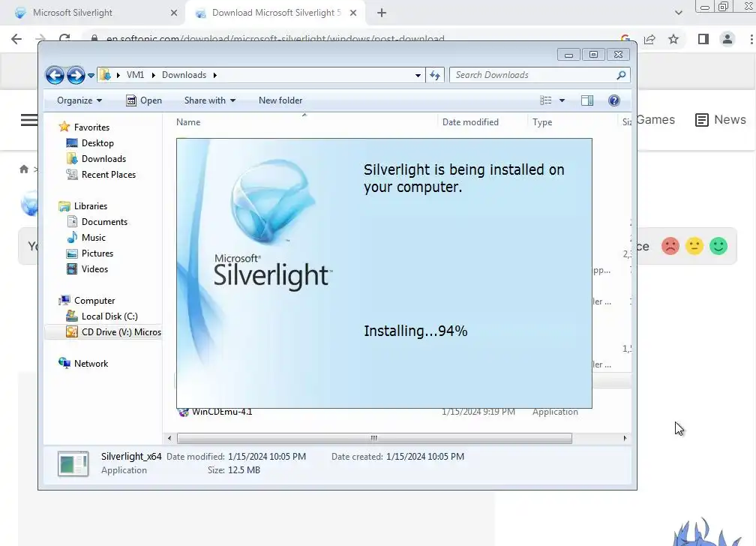Open Explorer help via the question mark
Viewport: 756px width, 546px height.
tap(613, 100)
